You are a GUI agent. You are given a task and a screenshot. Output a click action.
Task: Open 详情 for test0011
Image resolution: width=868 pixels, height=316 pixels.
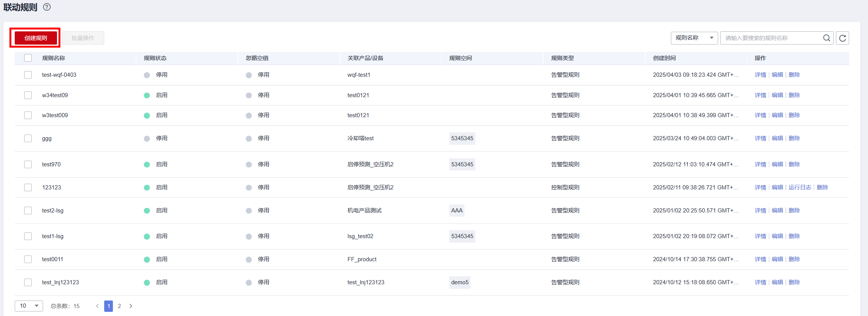(x=760, y=259)
